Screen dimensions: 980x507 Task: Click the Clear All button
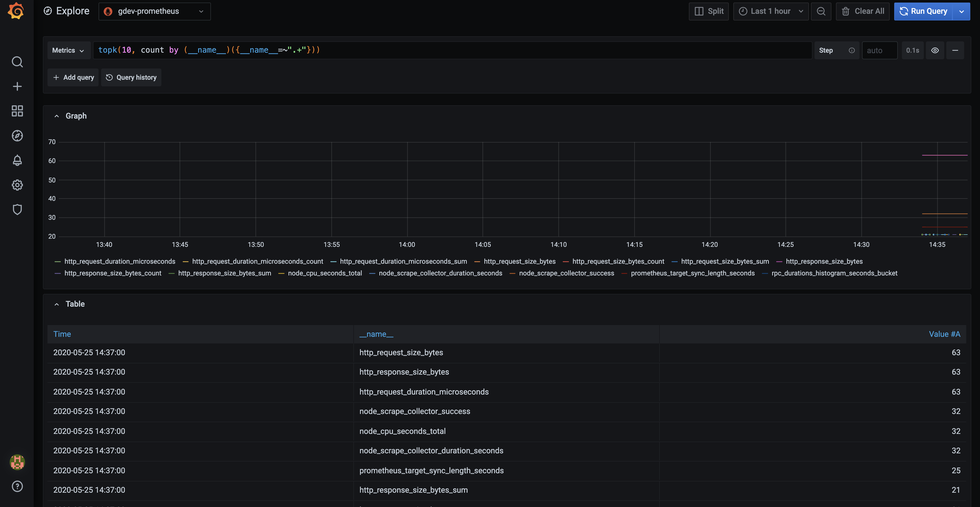point(863,11)
